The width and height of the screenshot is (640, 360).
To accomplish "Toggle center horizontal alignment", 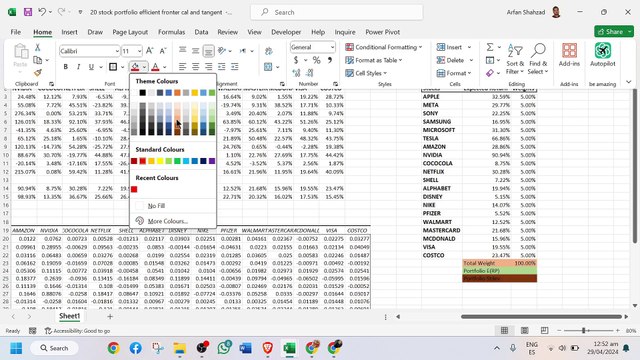I will (x=196, y=67).
